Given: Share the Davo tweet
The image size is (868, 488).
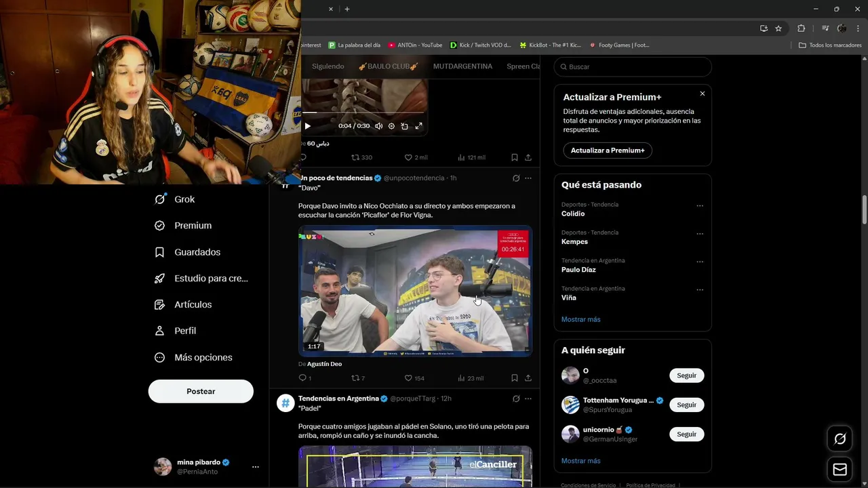Looking at the screenshot, I should tap(528, 378).
